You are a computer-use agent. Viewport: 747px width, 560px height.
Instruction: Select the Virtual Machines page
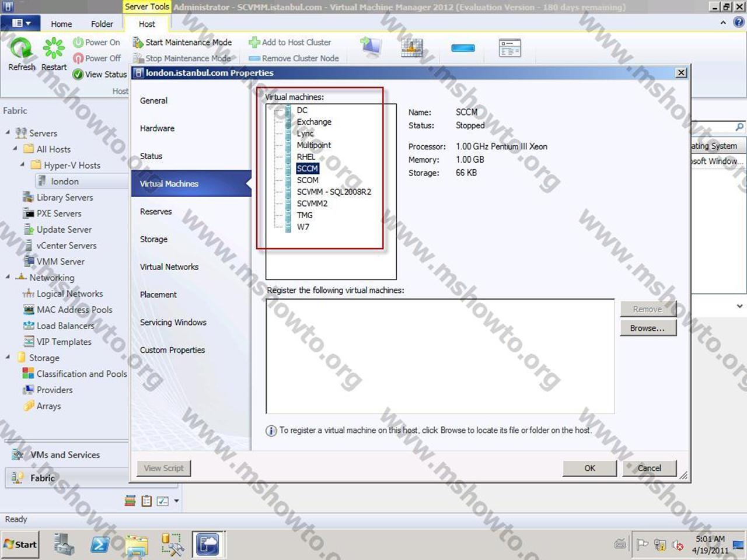(191, 184)
